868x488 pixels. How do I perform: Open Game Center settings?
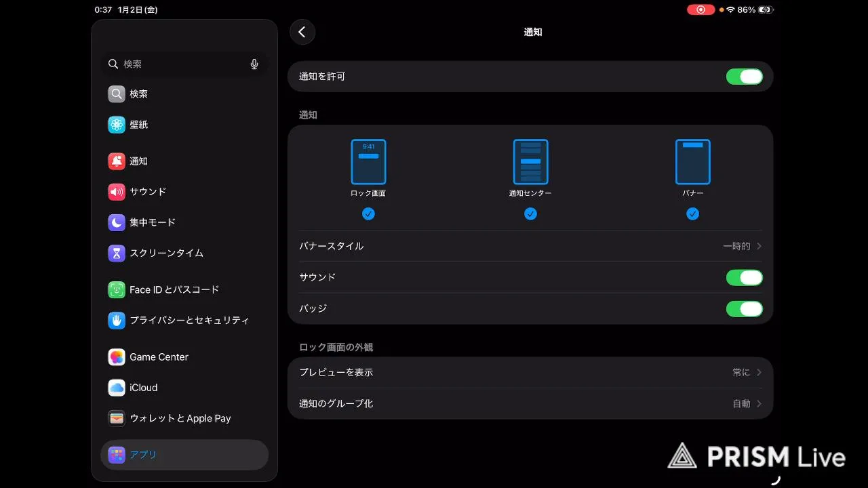tap(159, 357)
